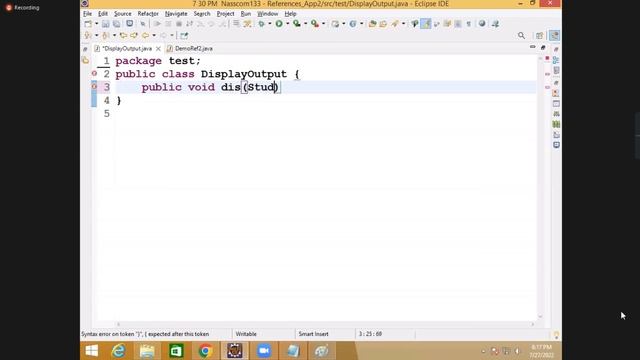Click the Last Edit Location icon
The image size is (640, 360).
[123, 36]
